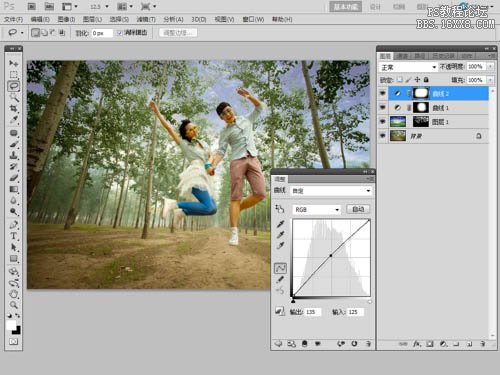Pick the black point eyedropper in Curves
The width and height of the screenshot is (500, 375).
[x=280, y=224]
